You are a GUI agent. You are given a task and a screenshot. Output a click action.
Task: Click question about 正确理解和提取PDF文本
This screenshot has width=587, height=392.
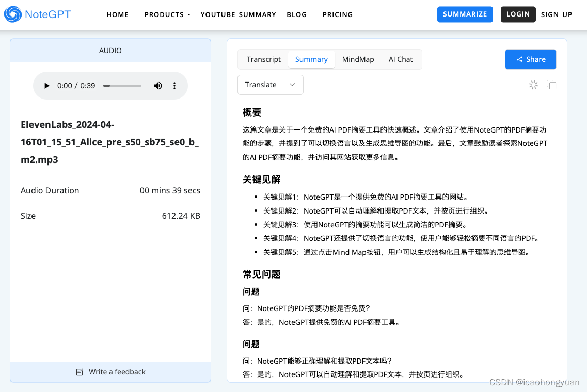(x=317, y=361)
